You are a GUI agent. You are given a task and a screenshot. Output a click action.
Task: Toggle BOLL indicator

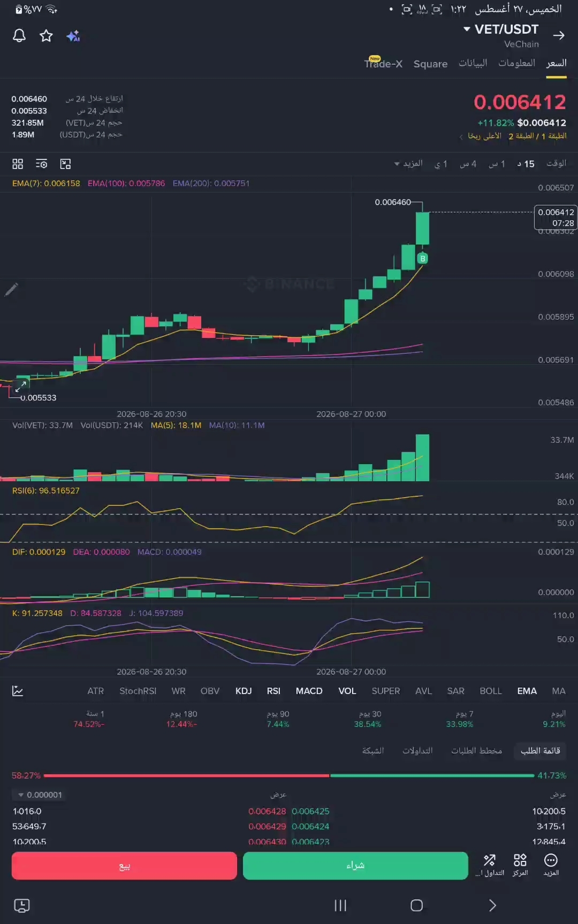(491, 691)
